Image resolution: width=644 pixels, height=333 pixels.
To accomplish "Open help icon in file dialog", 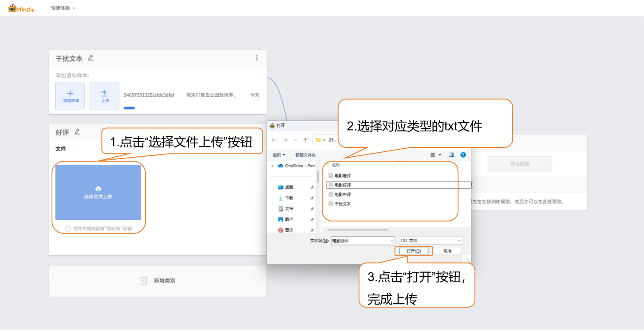I will 463,155.
